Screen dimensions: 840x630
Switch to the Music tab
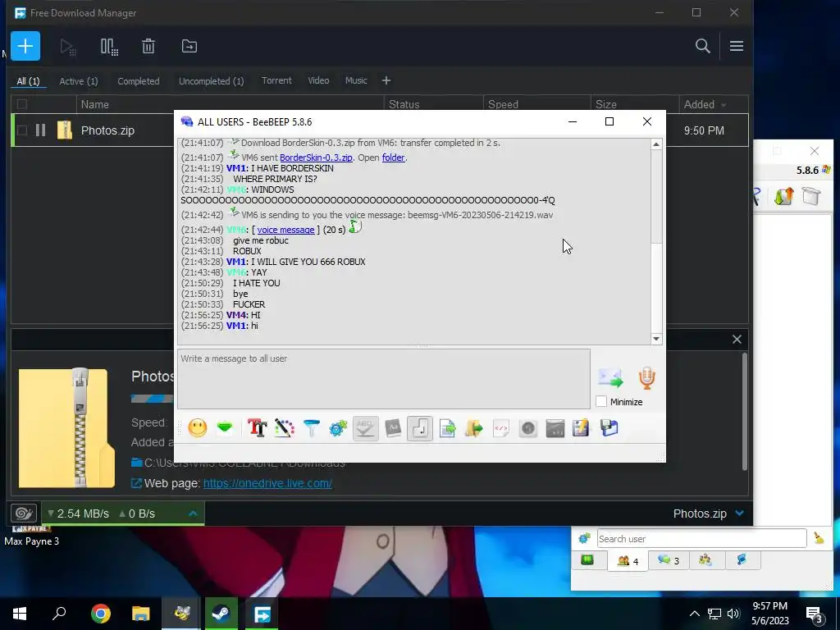click(x=356, y=80)
